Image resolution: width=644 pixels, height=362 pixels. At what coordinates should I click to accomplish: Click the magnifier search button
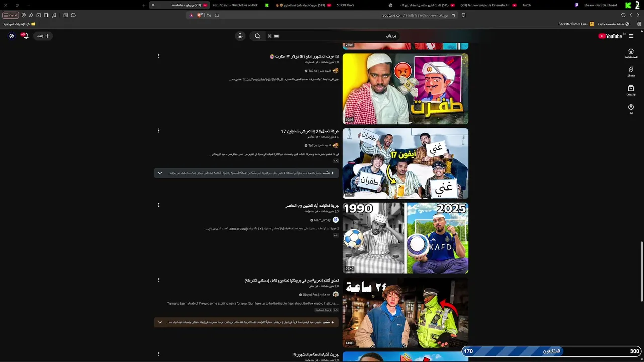tap(257, 36)
